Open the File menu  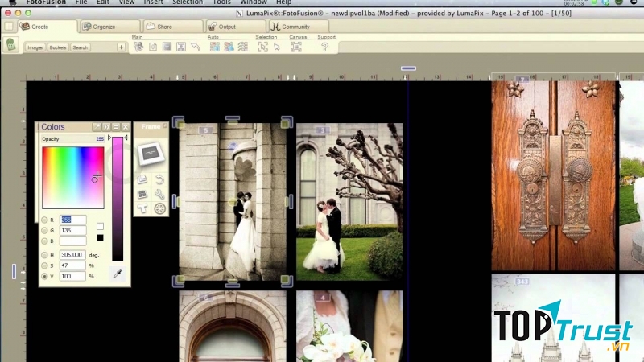point(81,2)
